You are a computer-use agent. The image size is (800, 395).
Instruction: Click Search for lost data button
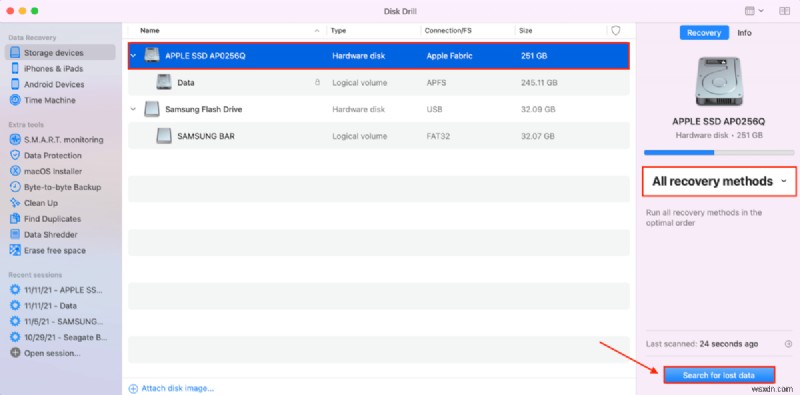pyautogui.click(x=719, y=375)
